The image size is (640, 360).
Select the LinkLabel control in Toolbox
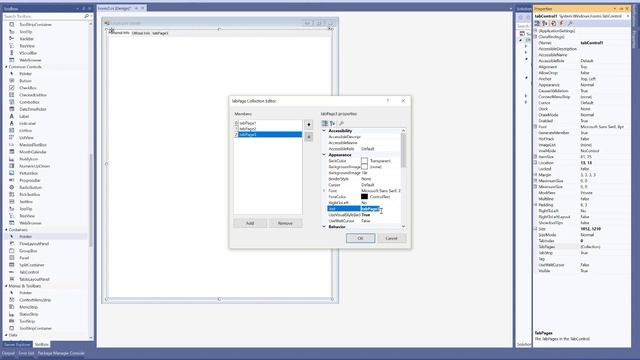[27, 123]
